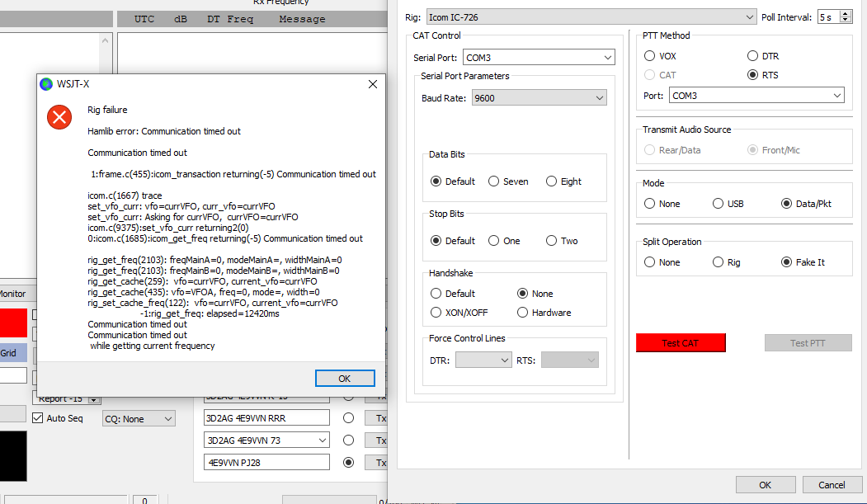Increase the Poll Interval value
Image resolution: width=867 pixels, height=504 pixels.
point(846,14)
